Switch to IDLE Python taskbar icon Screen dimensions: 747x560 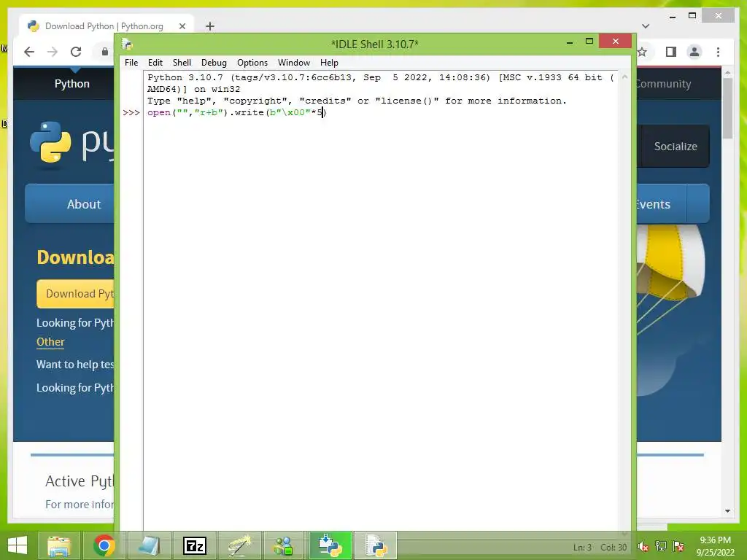[376, 545]
